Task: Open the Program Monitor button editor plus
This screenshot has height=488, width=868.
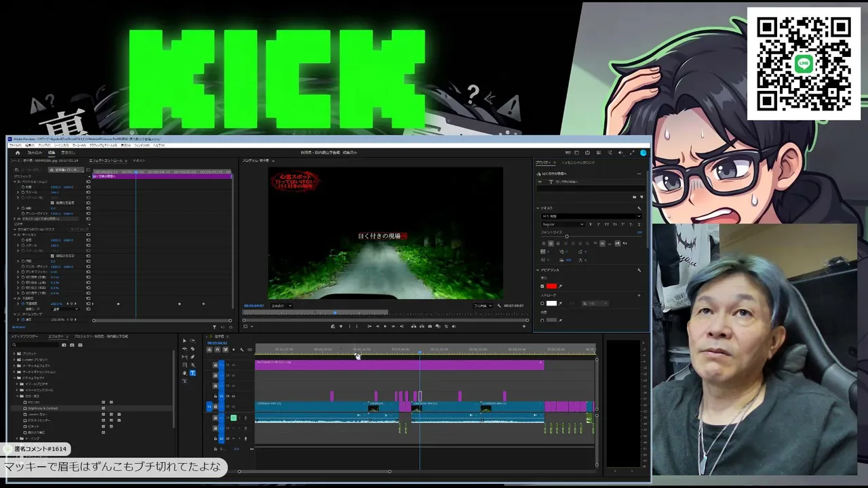Action: coord(524,326)
